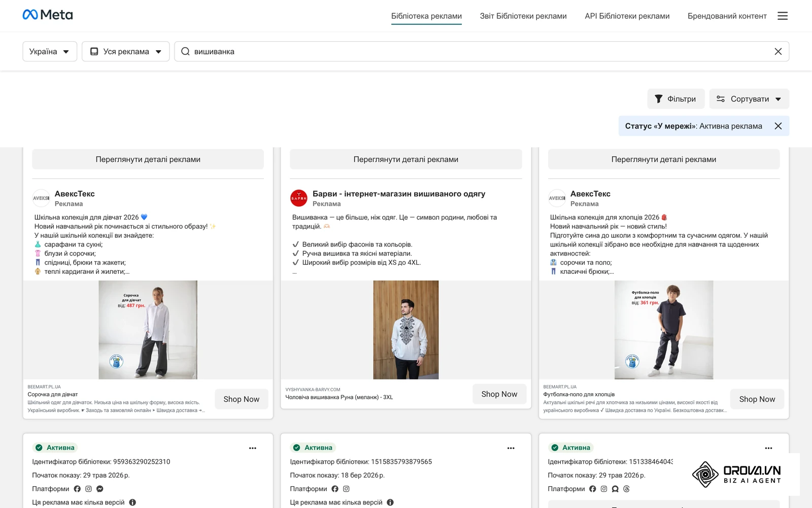The width and height of the screenshot is (812, 508).
Task: Remove the Active ads status filter
Action: (x=778, y=126)
